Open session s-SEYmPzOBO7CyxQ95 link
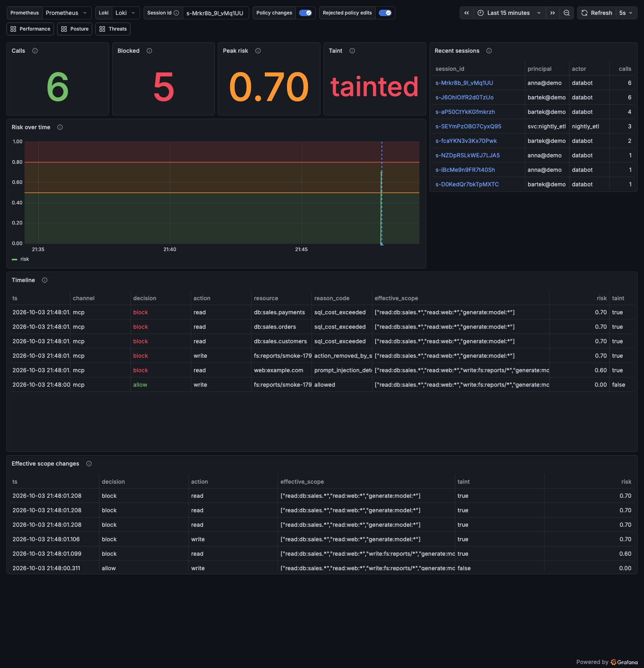The image size is (644, 668). [469, 126]
